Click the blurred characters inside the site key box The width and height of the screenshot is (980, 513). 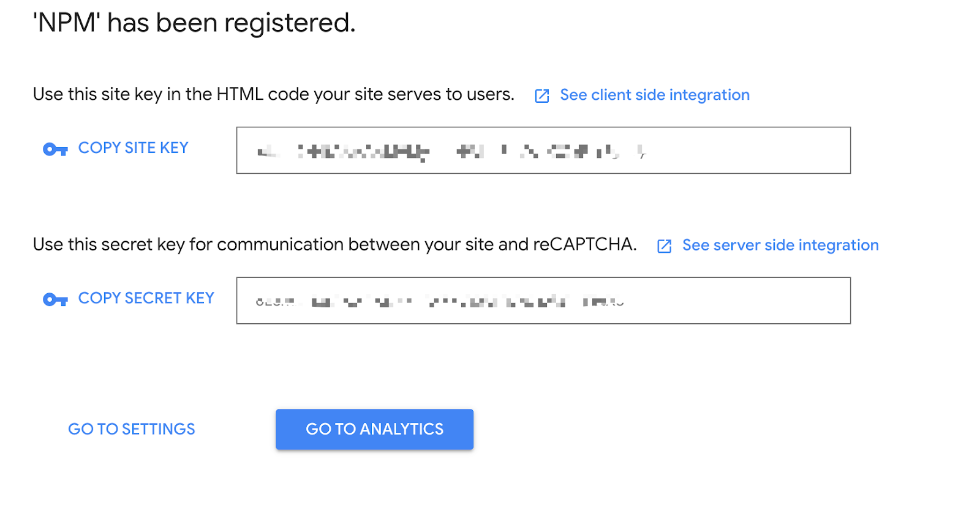452,151
